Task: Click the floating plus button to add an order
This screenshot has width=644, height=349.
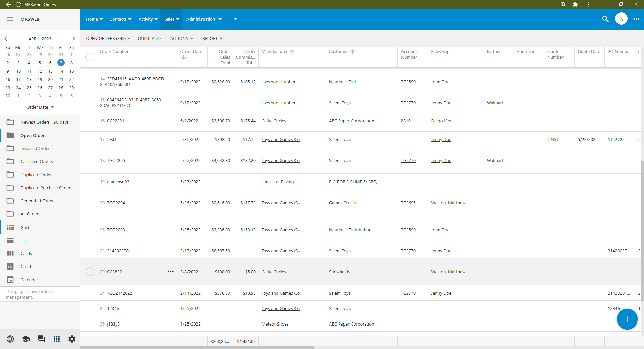Action: pos(627,319)
